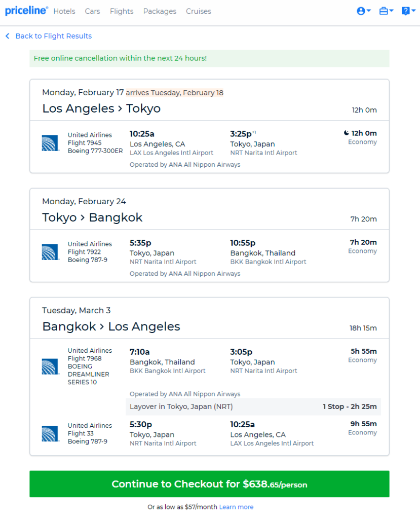The image size is (420, 519).
Task: Click 'BKK Bangkok Intl Airport' arrival on Flight 7922
Action: click(268, 262)
